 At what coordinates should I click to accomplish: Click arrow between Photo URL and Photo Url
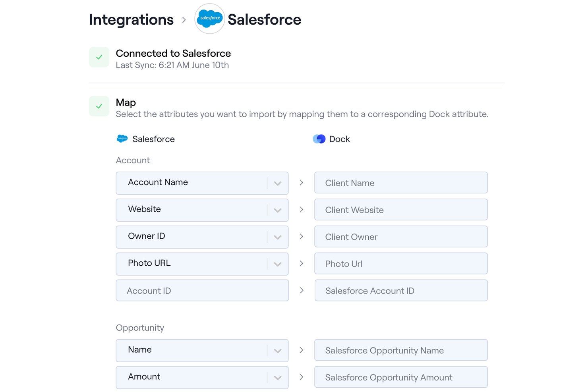(x=302, y=263)
